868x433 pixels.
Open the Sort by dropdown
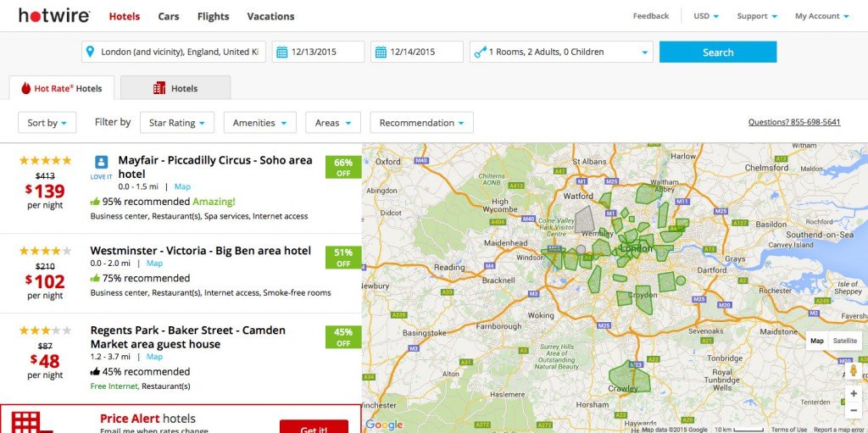click(x=47, y=123)
